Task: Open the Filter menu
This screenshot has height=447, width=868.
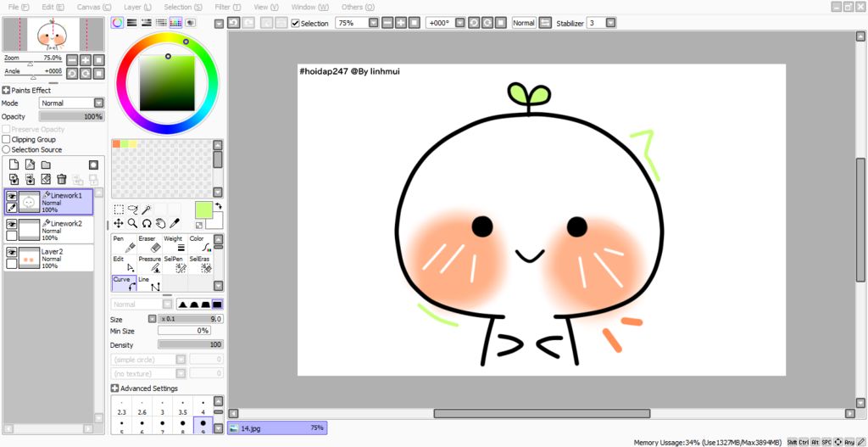Action: tap(228, 7)
